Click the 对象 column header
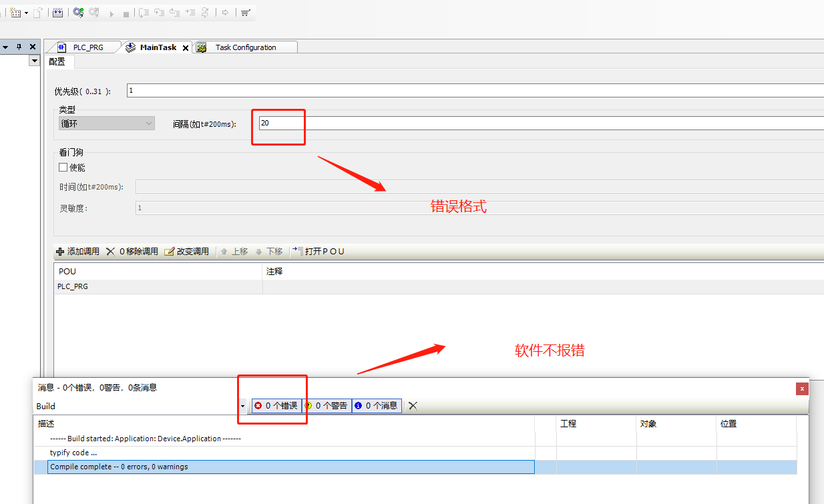 click(x=676, y=424)
